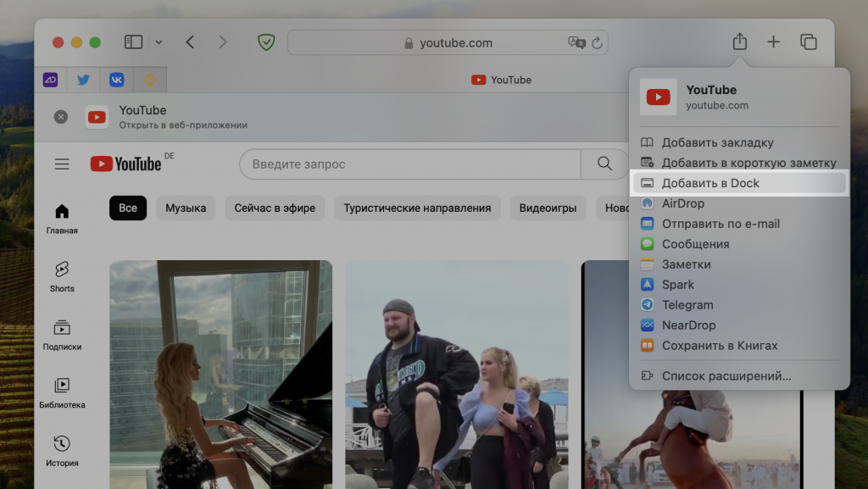Choose 'Добавить в Dock' menu item
The image size is (868, 489).
[x=738, y=183]
